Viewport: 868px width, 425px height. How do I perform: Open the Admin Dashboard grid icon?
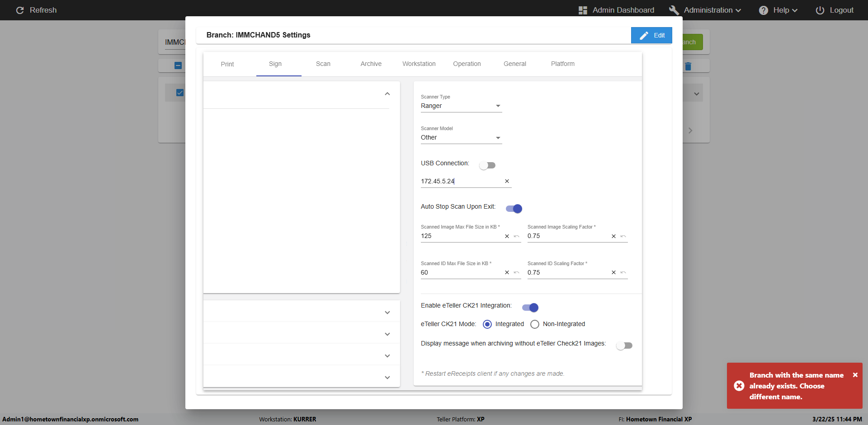pos(583,10)
